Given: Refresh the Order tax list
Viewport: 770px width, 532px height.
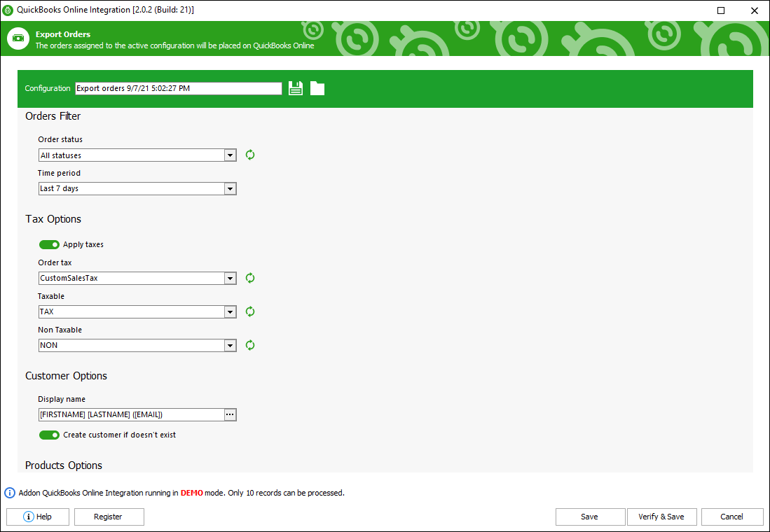Looking at the screenshot, I should 250,279.
